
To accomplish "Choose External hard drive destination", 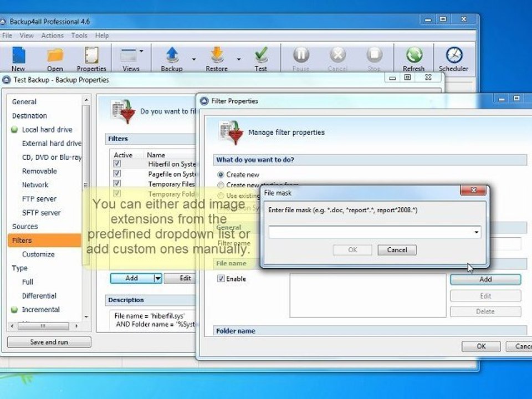I will 52,143.
